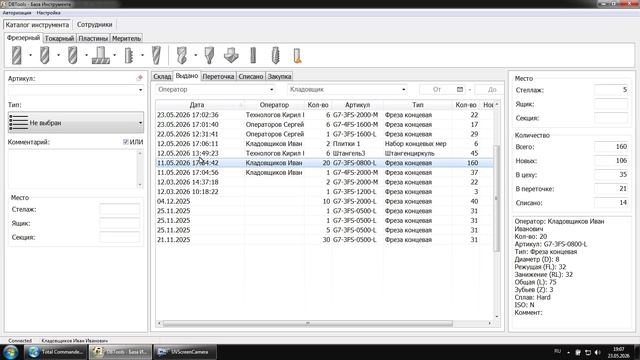Open the Тип dropdown showing Не выбран
Screen dimensions: 640x360
point(76,122)
